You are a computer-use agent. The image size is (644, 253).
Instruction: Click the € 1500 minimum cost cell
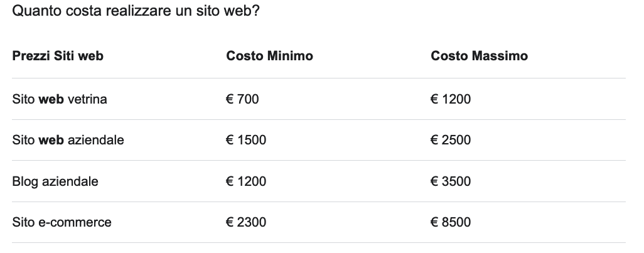tap(246, 140)
